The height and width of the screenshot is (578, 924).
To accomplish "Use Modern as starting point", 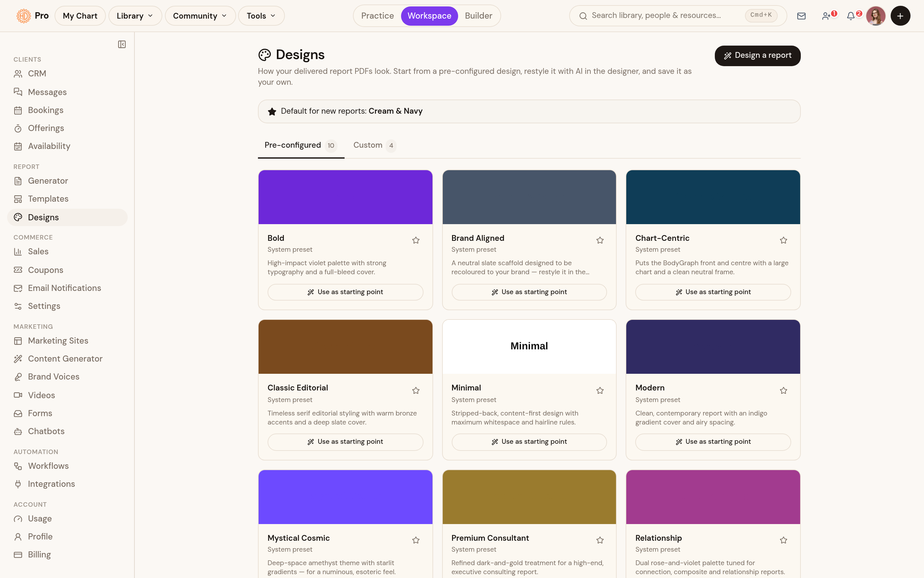I will point(713,442).
